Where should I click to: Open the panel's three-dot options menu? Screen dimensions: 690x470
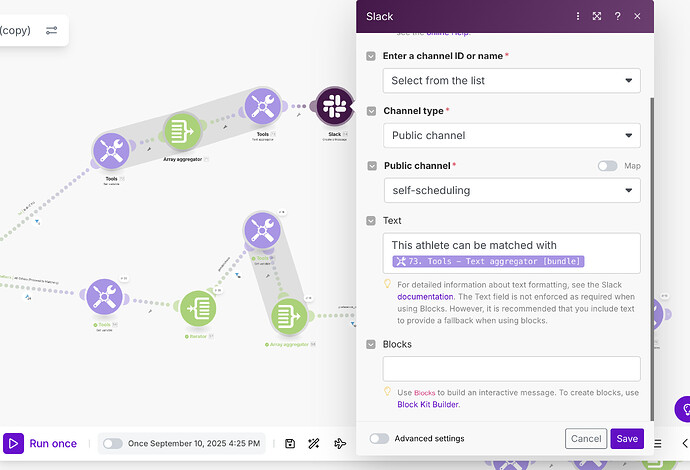tap(578, 16)
